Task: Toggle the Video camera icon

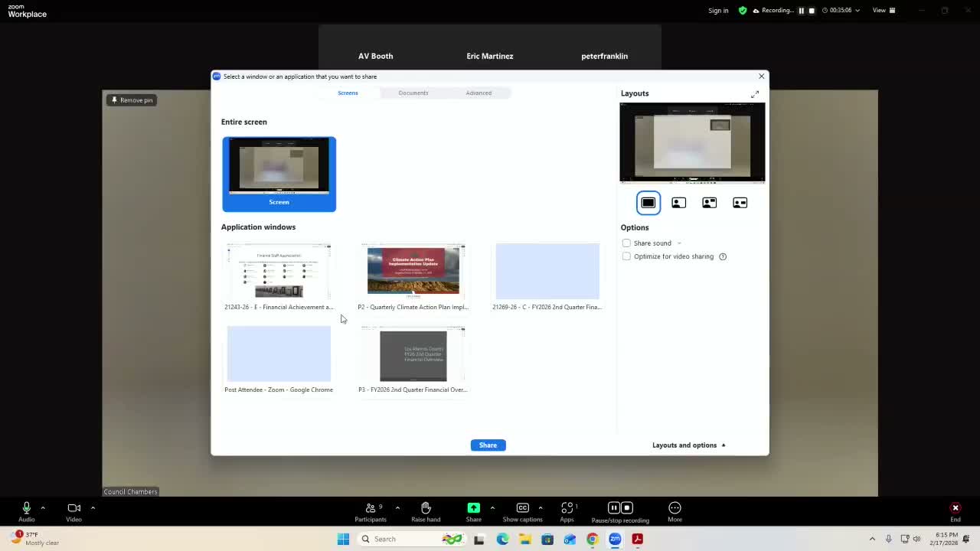Action: [x=73, y=508]
